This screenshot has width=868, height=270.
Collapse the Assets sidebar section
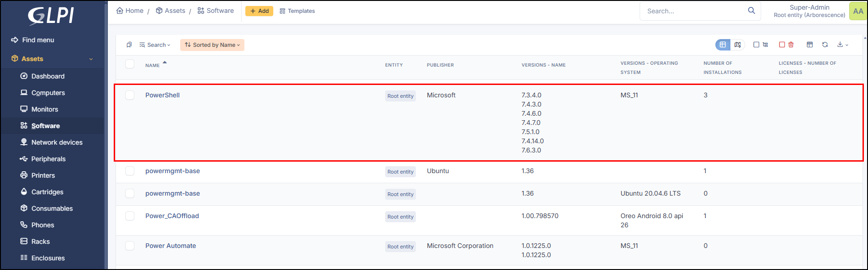[x=52, y=59]
